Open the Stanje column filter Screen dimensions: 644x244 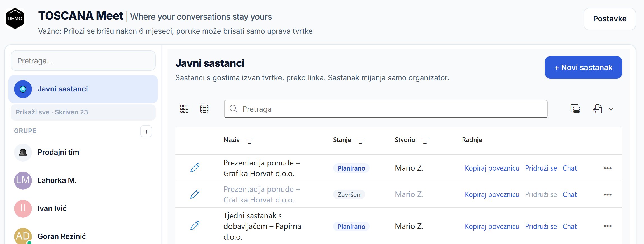(361, 141)
